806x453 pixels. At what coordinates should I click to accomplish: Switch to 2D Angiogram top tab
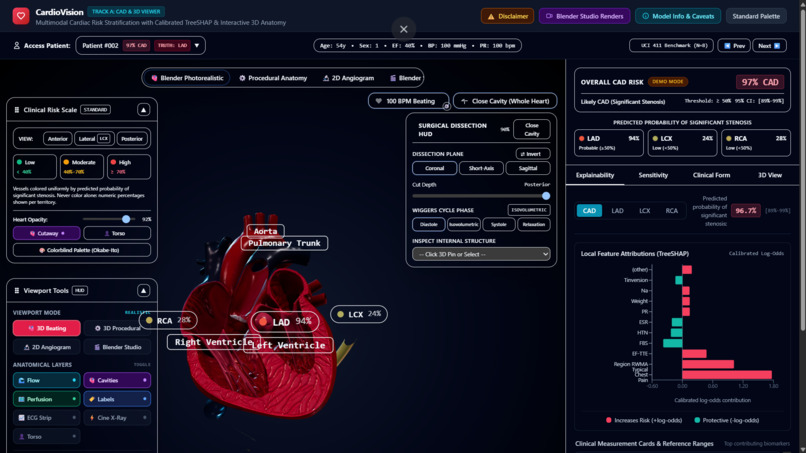point(349,78)
